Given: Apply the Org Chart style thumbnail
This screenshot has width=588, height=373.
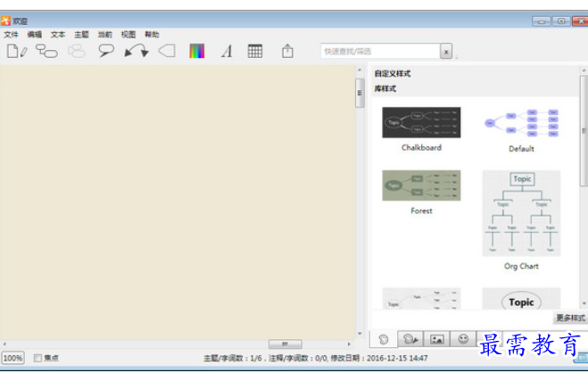Looking at the screenshot, I should pyautogui.click(x=521, y=213).
